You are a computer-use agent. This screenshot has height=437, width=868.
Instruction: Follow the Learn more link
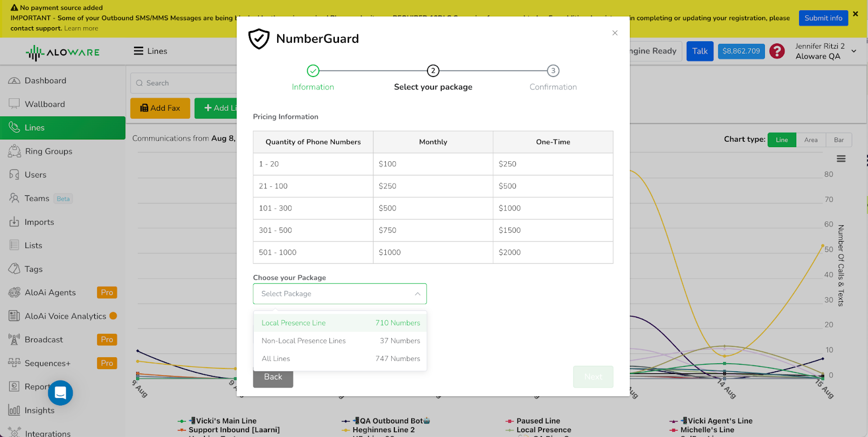click(81, 28)
